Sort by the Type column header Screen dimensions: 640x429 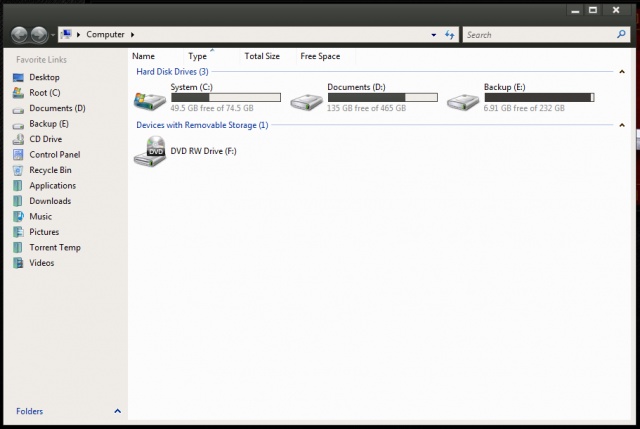[x=198, y=56]
